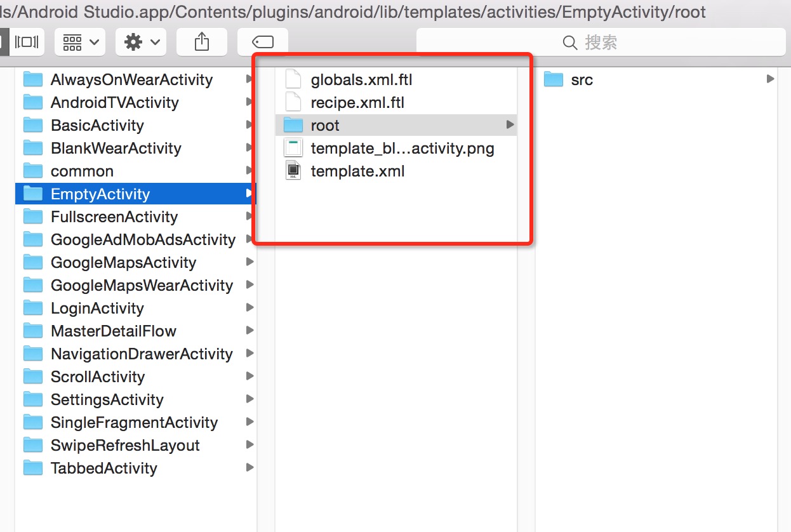Click the template PNG file thumbnail
791x532 pixels.
pos(293,148)
